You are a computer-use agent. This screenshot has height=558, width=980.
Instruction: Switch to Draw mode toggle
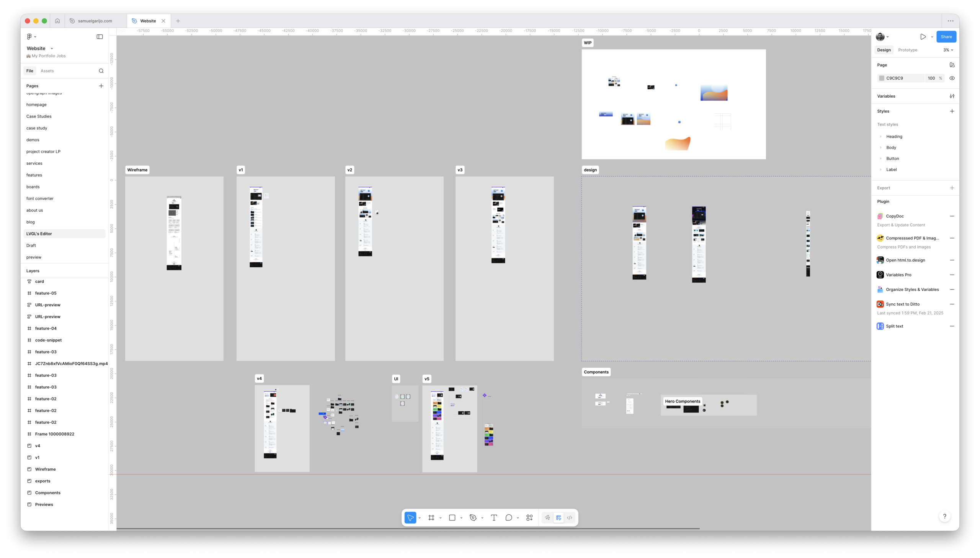pos(547,518)
